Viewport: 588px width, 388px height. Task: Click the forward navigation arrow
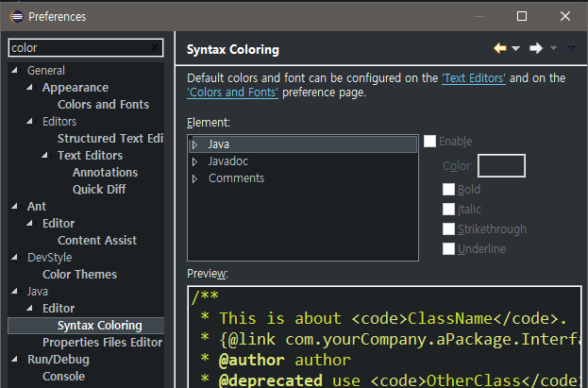[535, 48]
